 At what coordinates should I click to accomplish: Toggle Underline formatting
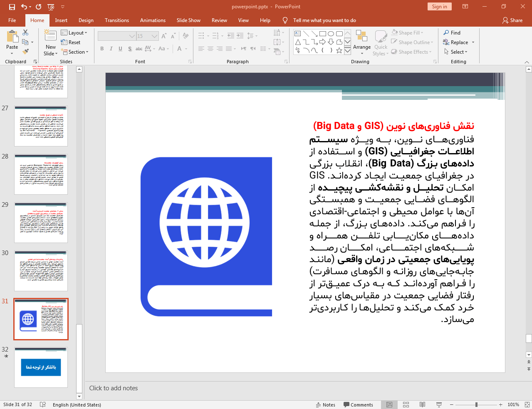120,49
